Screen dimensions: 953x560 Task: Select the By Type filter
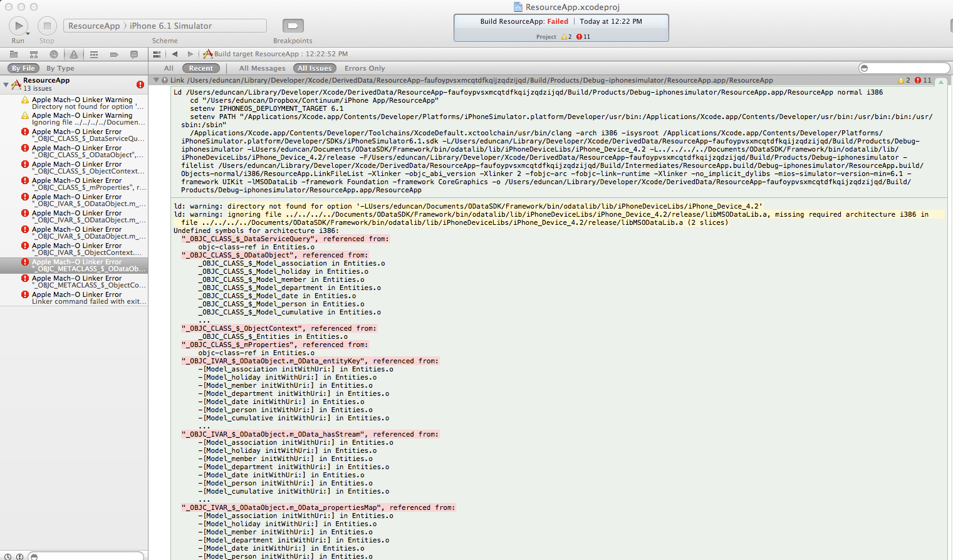(x=60, y=68)
